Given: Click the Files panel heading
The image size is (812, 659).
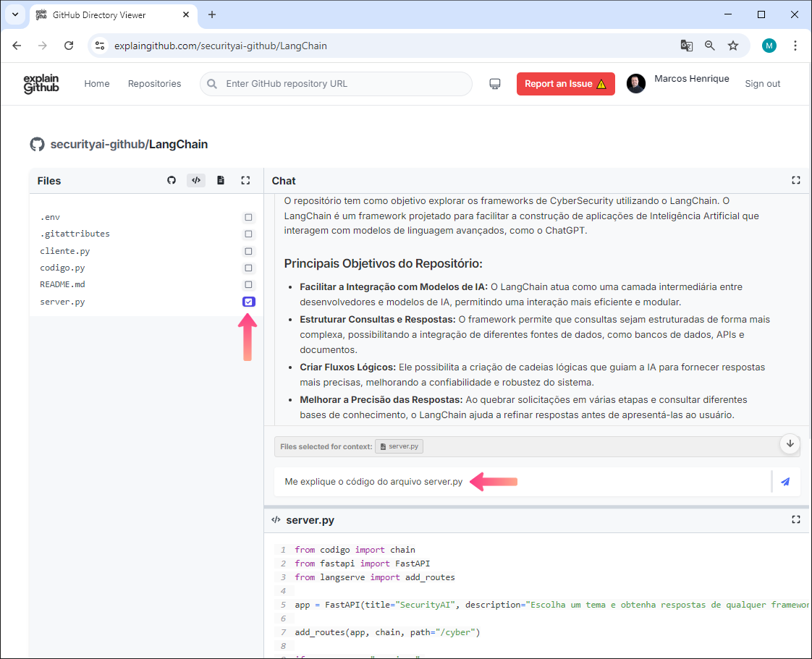Looking at the screenshot, I should [49, 181].
